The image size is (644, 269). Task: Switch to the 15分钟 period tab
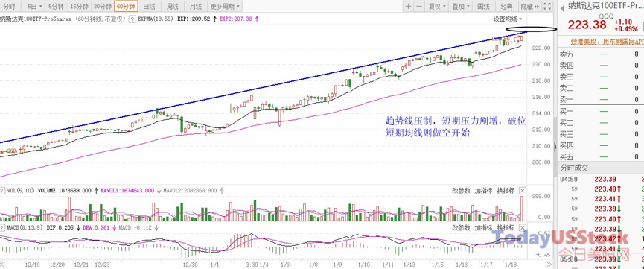tap(79, 6)
